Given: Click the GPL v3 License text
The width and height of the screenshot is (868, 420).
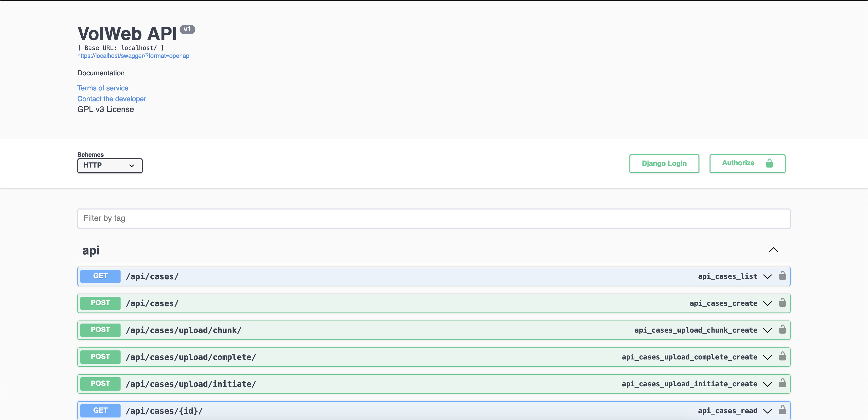Looking at the screenshot, I should click(105, 109).
